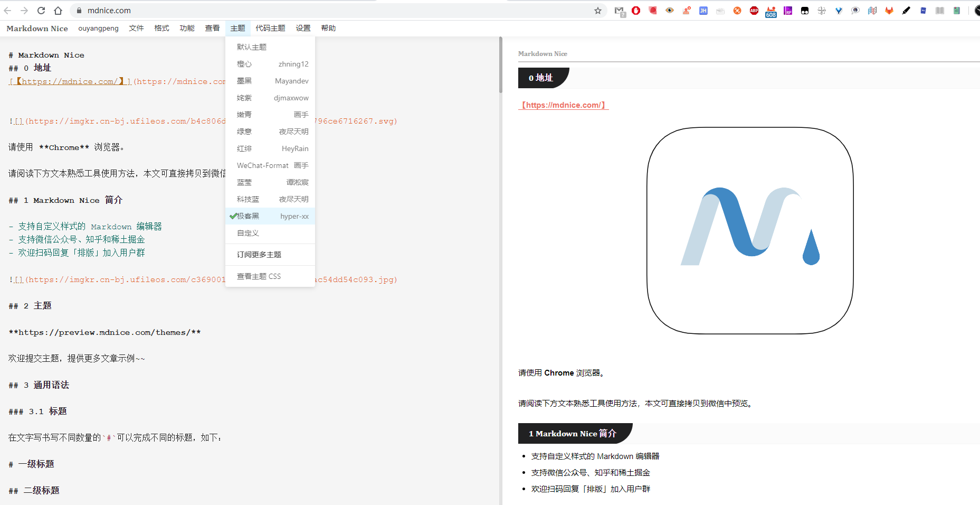The image size is (980, 505).
Task: Open the Gmail checker extension
Action: (620, 11)
